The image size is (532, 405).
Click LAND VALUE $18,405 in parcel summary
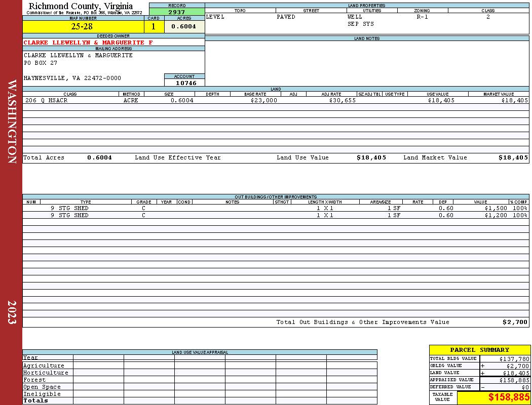point(516,373)
